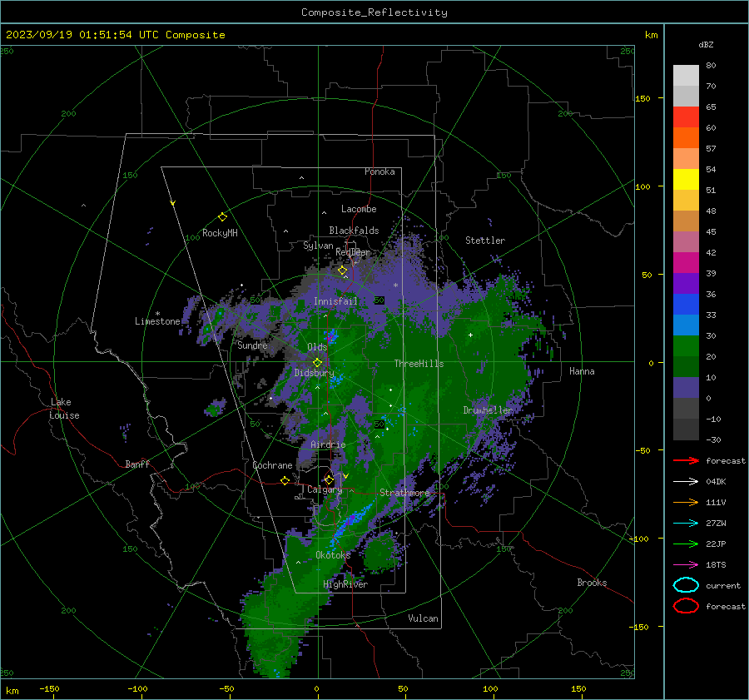Image resolution: width=749 pixels, height=700 pixels.
Task: Click the 'Lacombe' city label
Action: (x=359, y=209)
